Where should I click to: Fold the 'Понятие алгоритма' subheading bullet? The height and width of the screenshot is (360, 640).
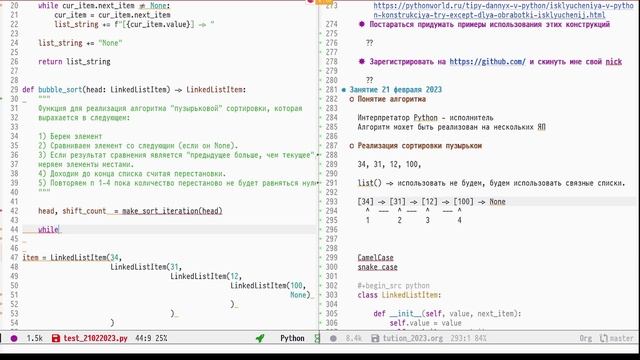[x=352, y=99]
